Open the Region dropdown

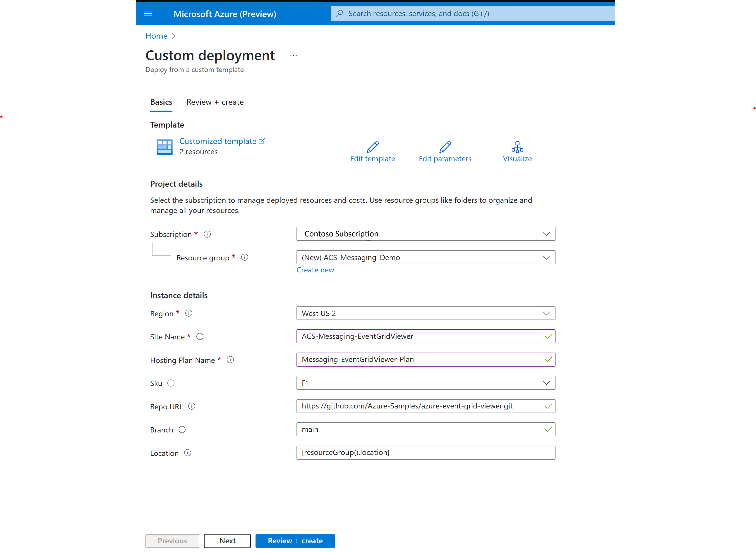coord(426,313)
